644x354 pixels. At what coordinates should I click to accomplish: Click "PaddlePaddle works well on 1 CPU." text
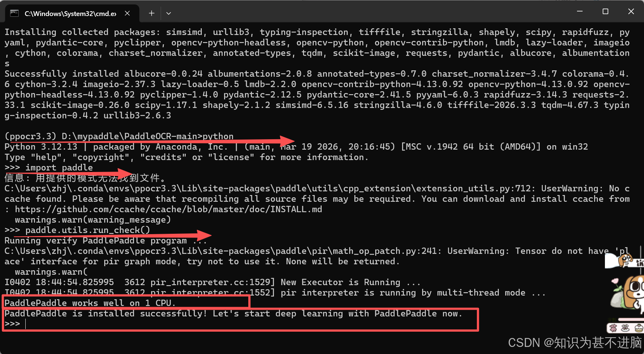coord(90,303)
